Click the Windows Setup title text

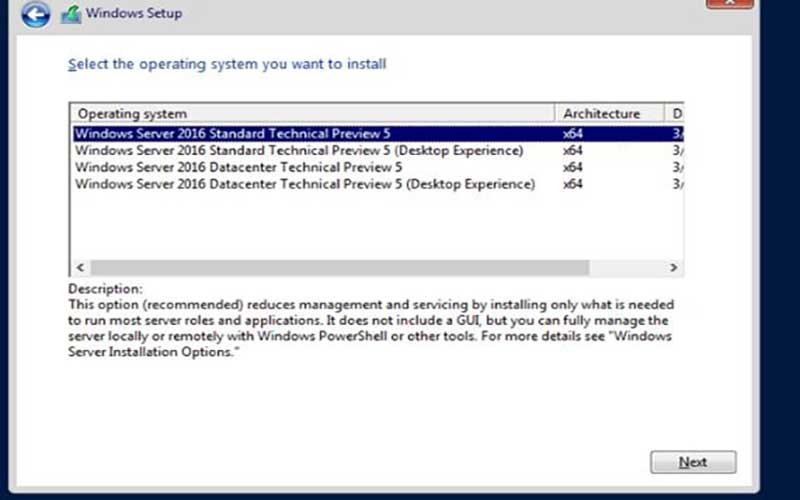pos(134,14)
